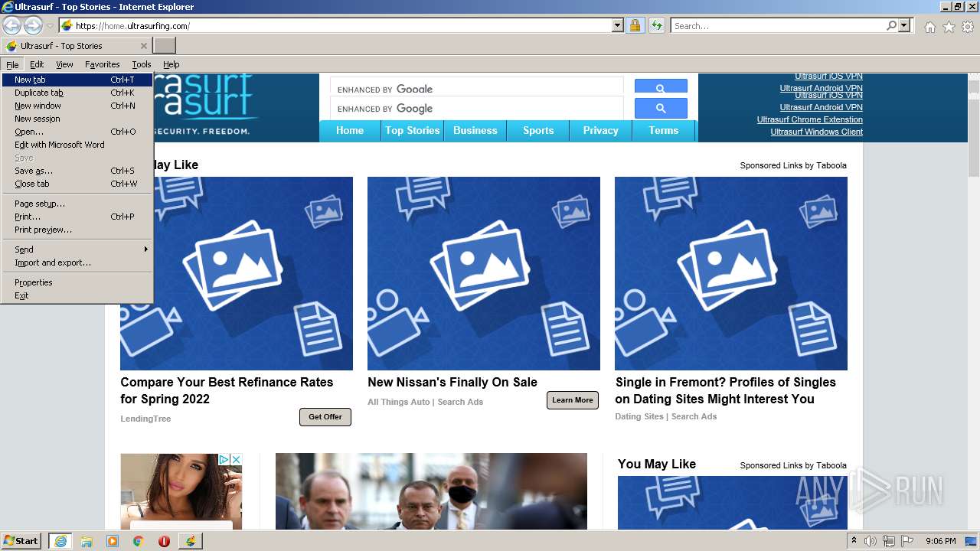Click the upper Google search button on page
The width and height of the screenshot is (980, 551).
point(661,86)
